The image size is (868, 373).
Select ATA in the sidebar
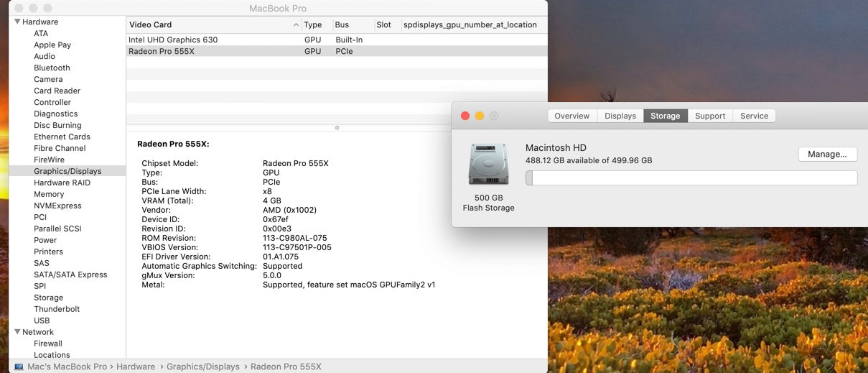point(41,33)
